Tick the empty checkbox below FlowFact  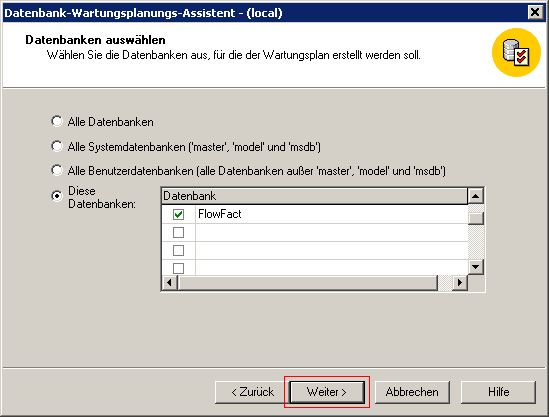pyautogui.click(x=179, y=232)
